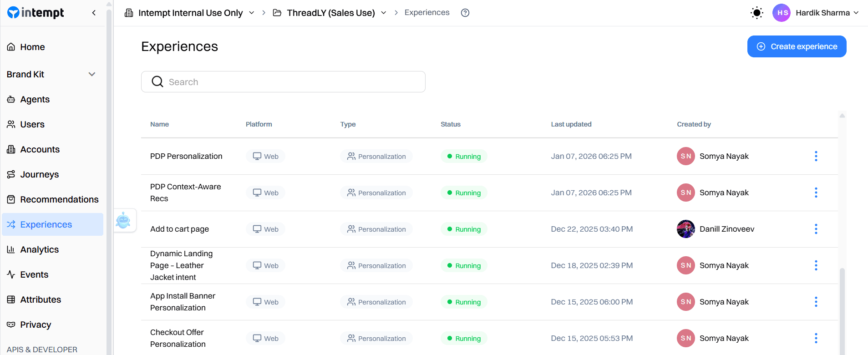Viewport: 868px width, 355px height.
Task: Sort by the Type column header
Action: [x=348, y=124]
